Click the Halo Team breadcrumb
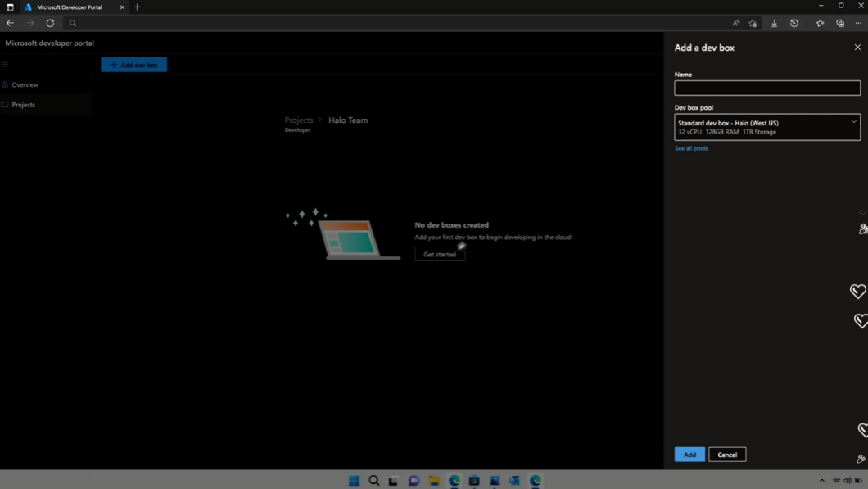Image resolution: width=868 pixels, height=489 pixels. pyautogui.click(x=348, y=120)
